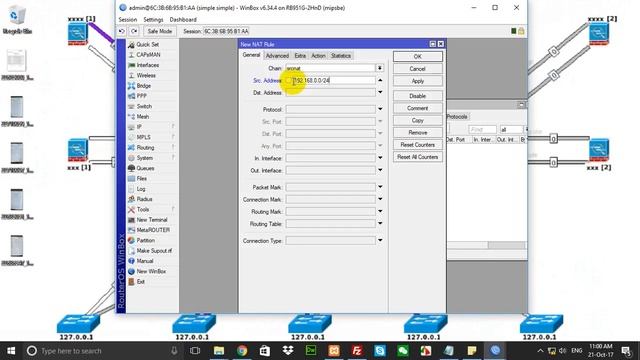Click the Undo arrow in WinBox toolbar

(x=122, y=31)
